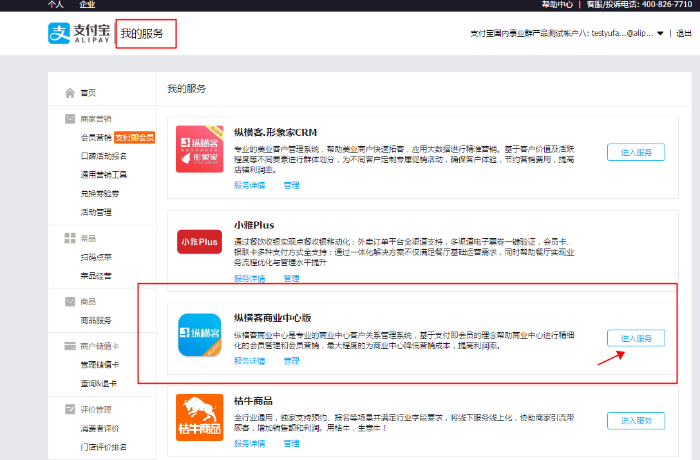
Task: Open 服务详情 for 纵横客.形象家CRM
Action: click(250, 185)
